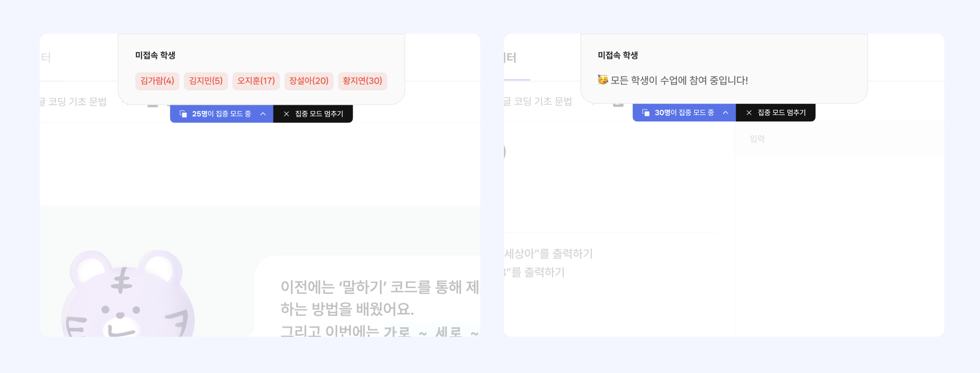The height and width of the screenshot is (373, 980).
Task: Select the 김가람(4) student chip
Action: [157, 81]
